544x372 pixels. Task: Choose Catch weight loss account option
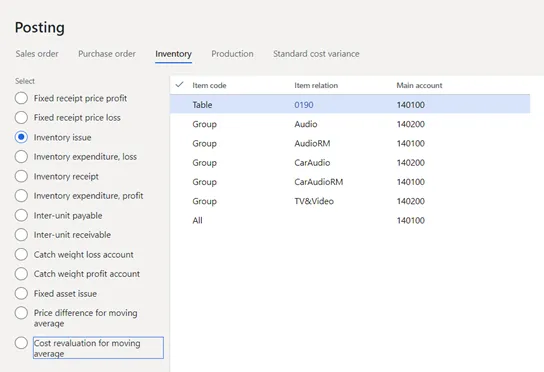tap(21, 254)
